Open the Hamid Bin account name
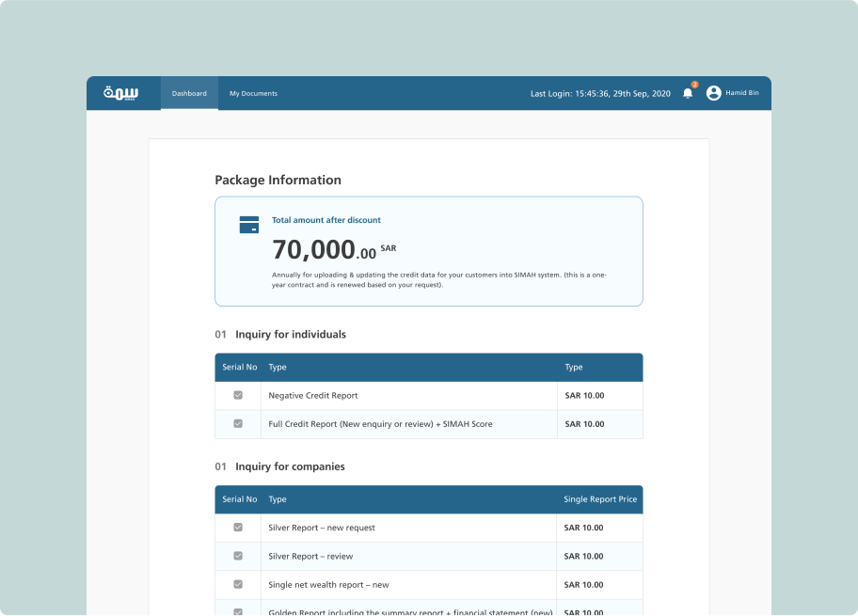This screenshot has height=616, width=858. pos(742,93)
